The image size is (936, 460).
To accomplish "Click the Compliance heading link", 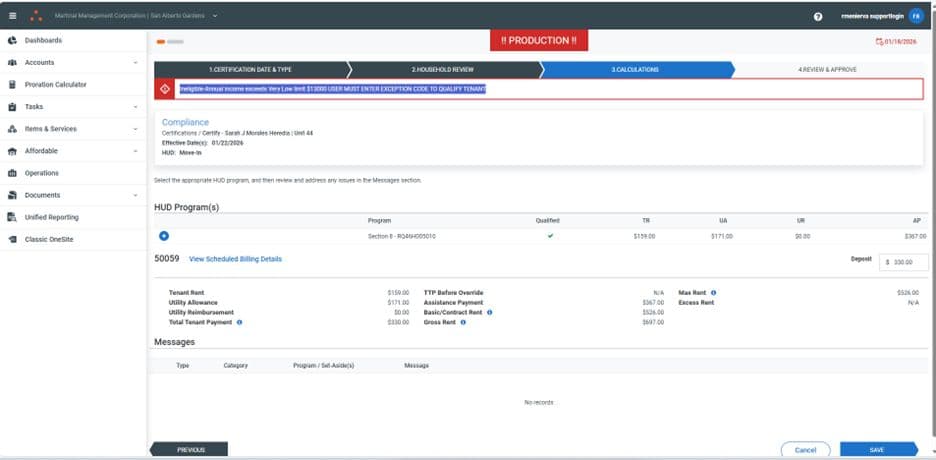I will pyautogui.click(x=186, y=122).
